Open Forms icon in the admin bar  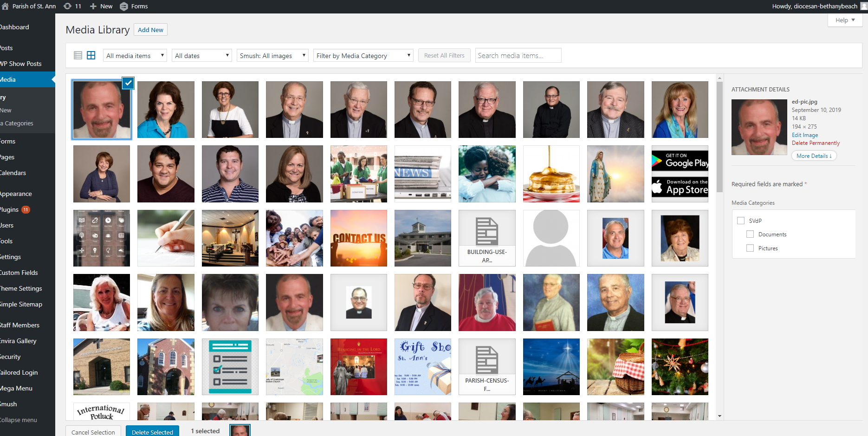(x=124, y=6)
